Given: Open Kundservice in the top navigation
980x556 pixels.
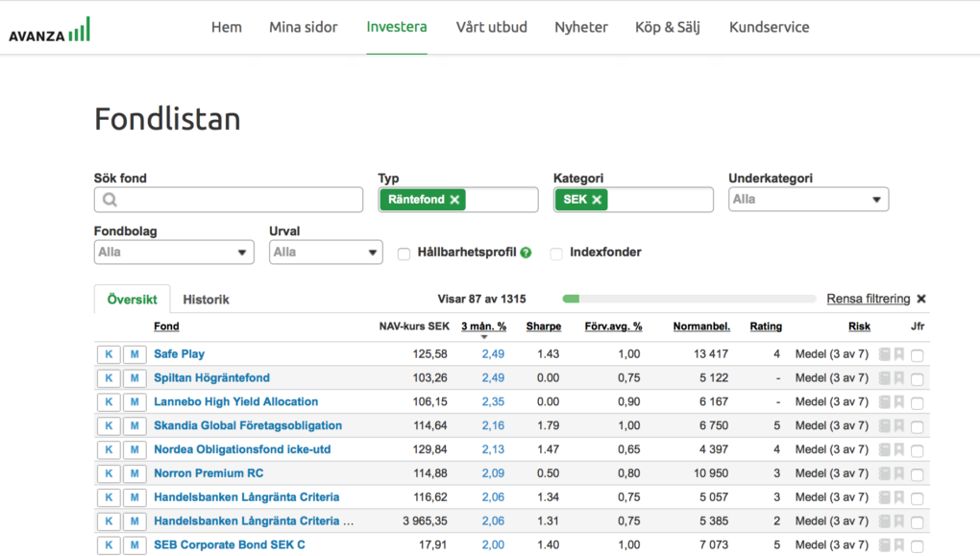Looking at the screenshot, I should [x=769, y=27].
